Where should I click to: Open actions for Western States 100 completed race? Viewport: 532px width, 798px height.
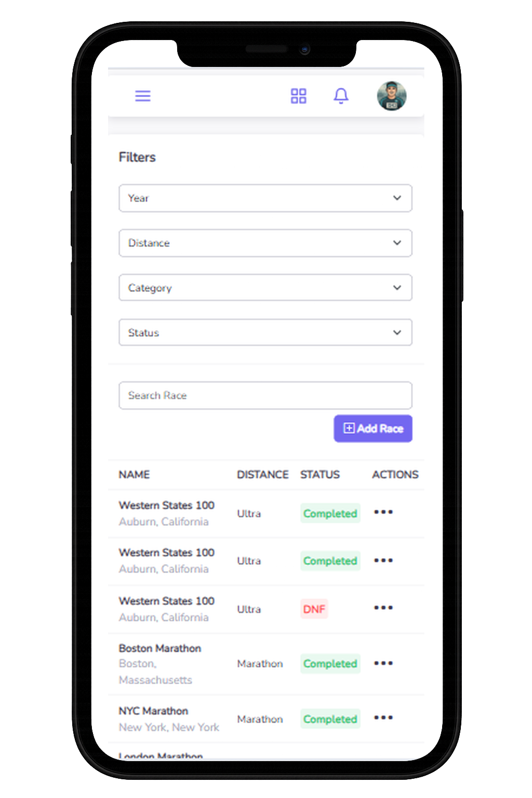click(383, 512)
